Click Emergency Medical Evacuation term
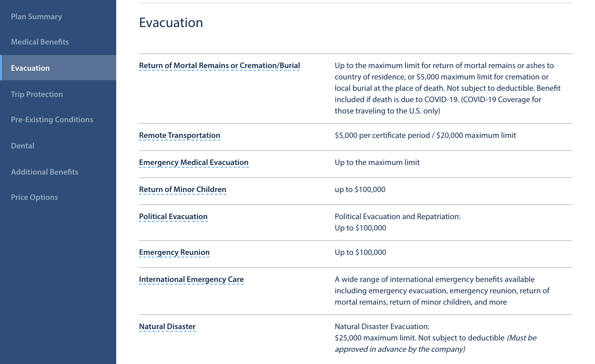Screen dimensions: 595x364 pos(194,163)
